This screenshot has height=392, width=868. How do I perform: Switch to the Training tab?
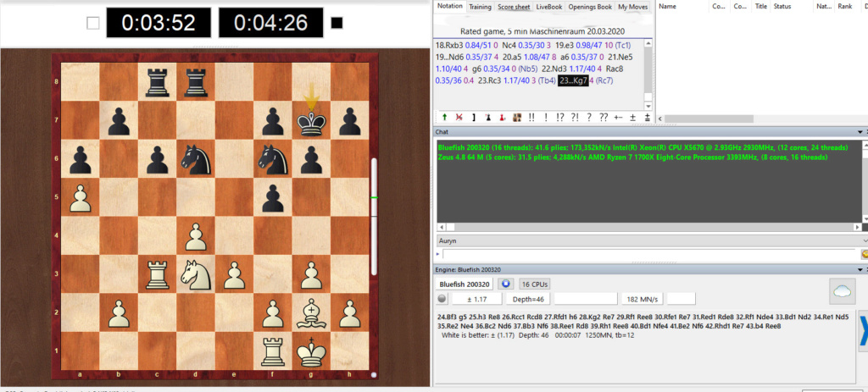[480, 7]
